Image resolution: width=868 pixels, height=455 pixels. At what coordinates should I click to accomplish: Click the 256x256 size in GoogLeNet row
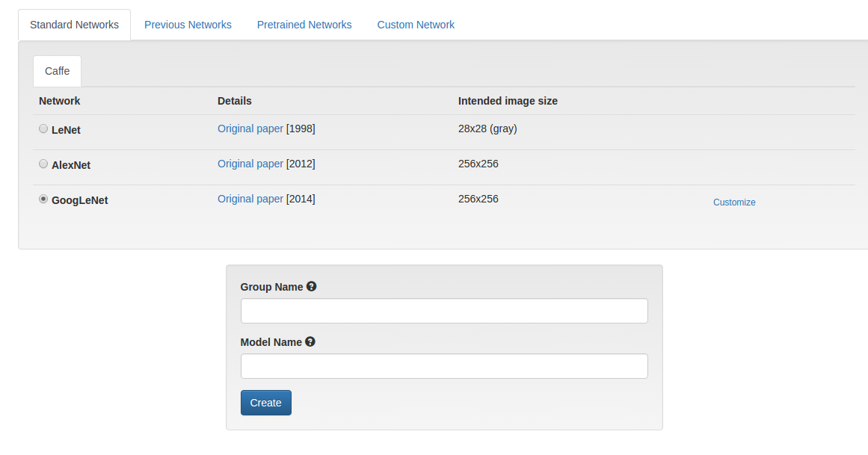(478, 199)
